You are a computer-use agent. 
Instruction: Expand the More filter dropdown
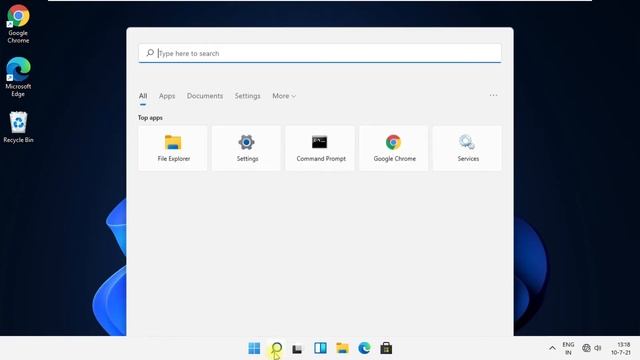284,96
